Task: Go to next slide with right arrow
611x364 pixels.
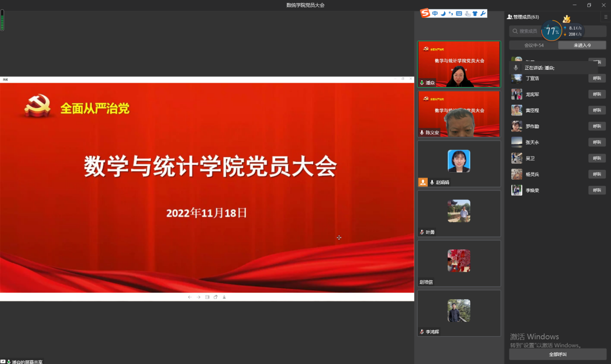Action: (x=199, y=297)
